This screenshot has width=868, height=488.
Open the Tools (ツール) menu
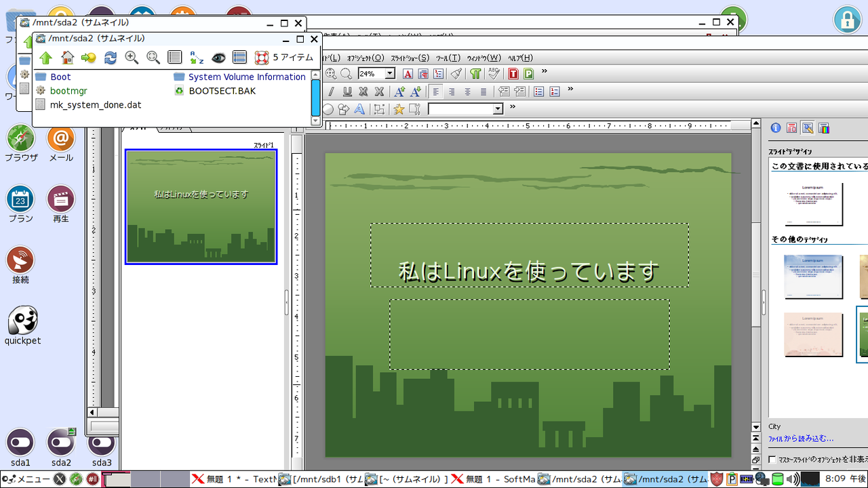(x=448, y=58)
